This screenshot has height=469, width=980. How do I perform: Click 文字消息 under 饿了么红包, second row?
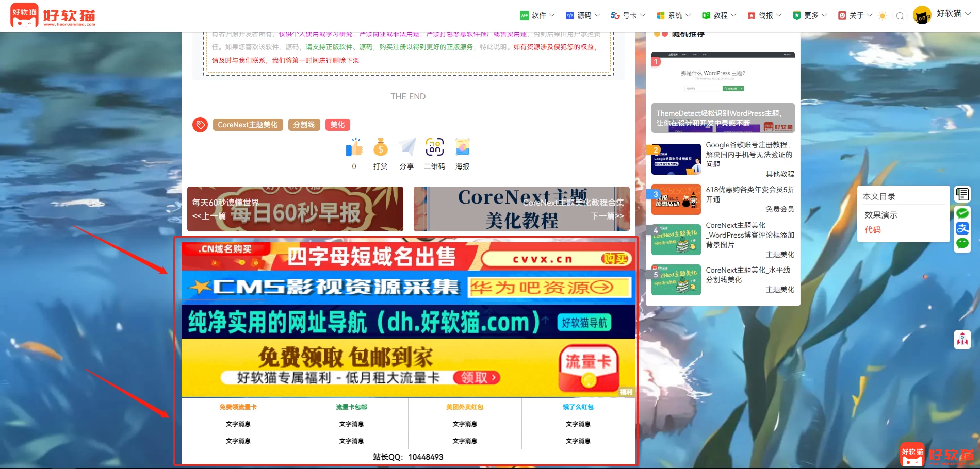tap(578, 441)
